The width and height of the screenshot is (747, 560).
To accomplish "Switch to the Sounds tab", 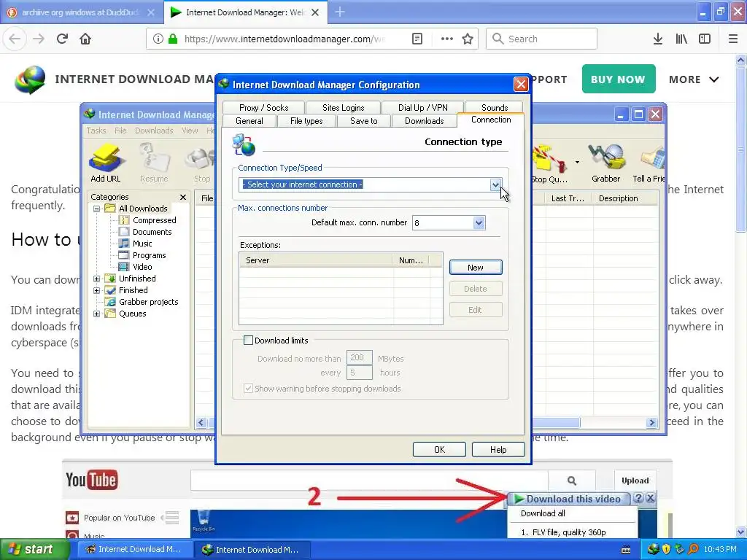I will pos(494,108).
